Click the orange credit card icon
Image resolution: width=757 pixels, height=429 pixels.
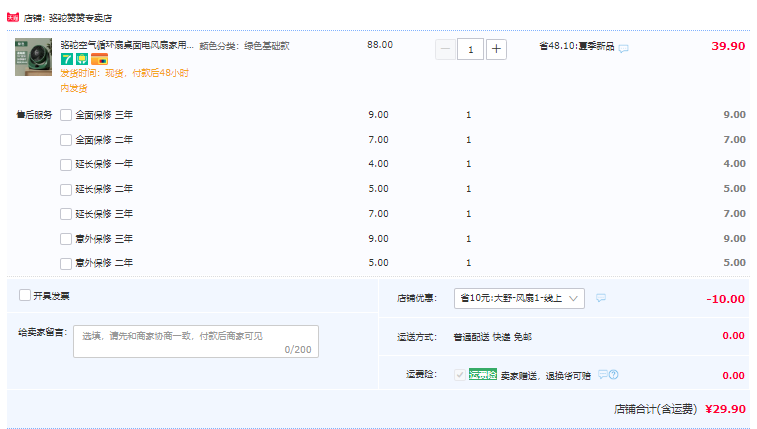point(99,59)
